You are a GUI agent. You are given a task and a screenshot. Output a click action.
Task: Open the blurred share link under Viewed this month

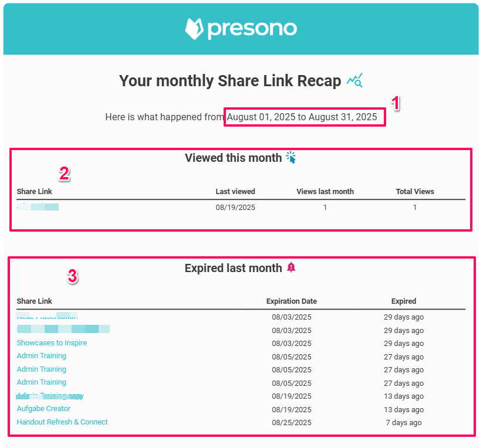click(x=38, y=207)
